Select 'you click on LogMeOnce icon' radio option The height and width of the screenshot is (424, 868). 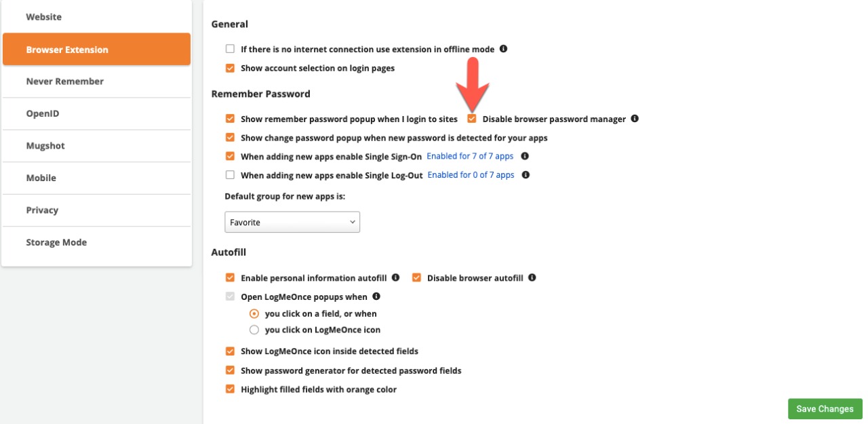(254, 330)
